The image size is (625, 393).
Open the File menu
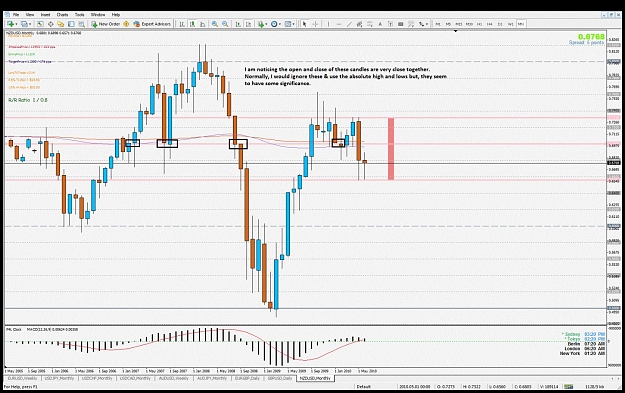[16, 15]
